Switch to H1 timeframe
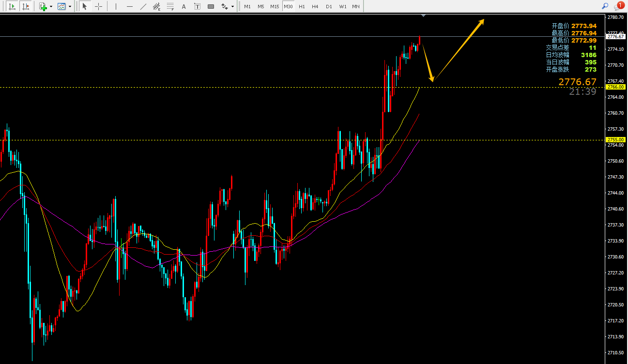Viewport: 628px width, 364px height. coord(302,6)
